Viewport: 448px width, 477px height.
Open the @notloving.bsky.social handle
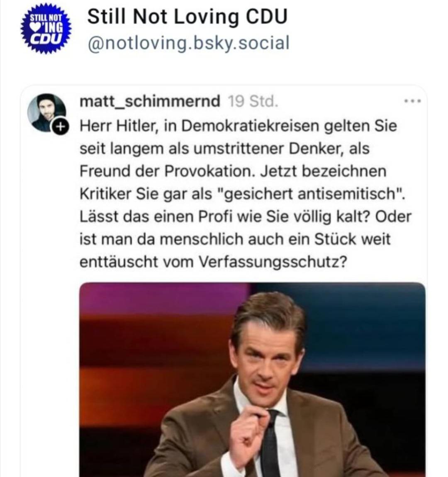coord(189,43)
